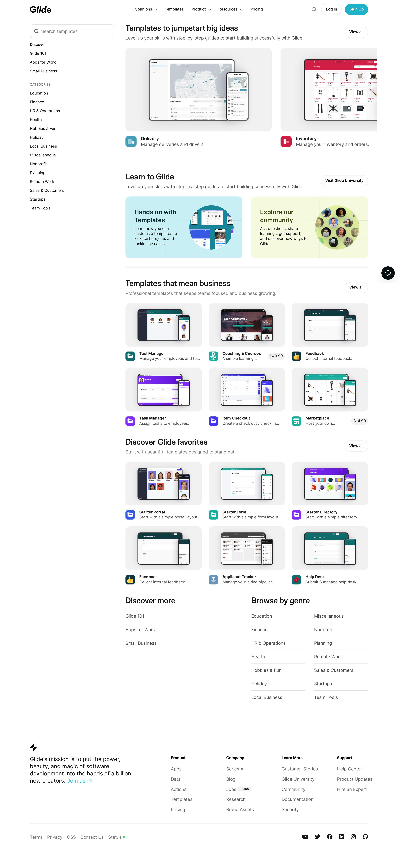This screenshot has height=868, width=398.
Task: Click Visit Glide University button
Action: [344, 181]
